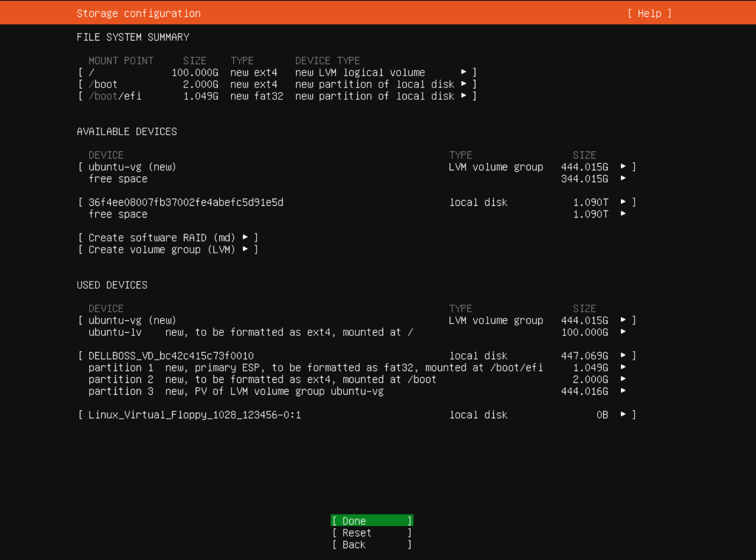Viewport: 756px width, 560px height.
Task: Open Help from the top bar
Action: (648, 13)
